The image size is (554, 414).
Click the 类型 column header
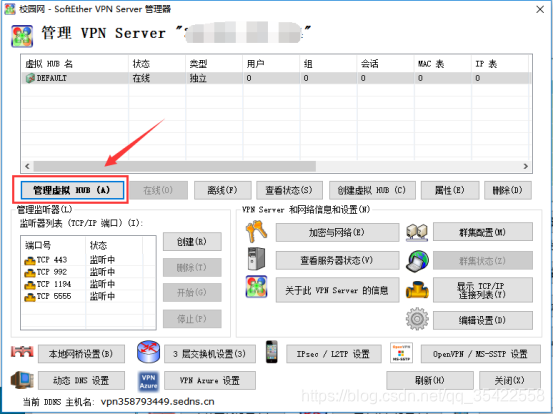[214, 64]
